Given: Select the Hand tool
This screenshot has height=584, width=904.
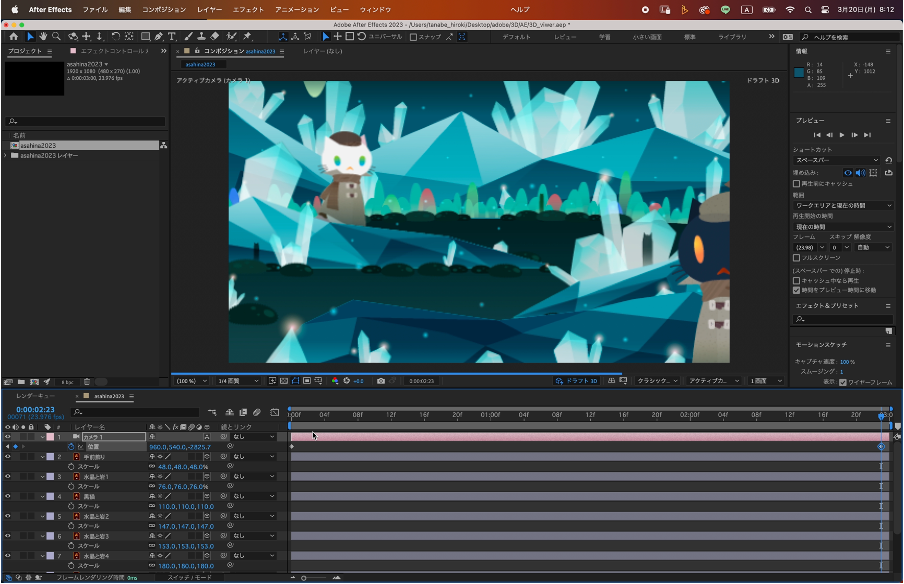Looking at the screenshot, I should coord(43,36).
